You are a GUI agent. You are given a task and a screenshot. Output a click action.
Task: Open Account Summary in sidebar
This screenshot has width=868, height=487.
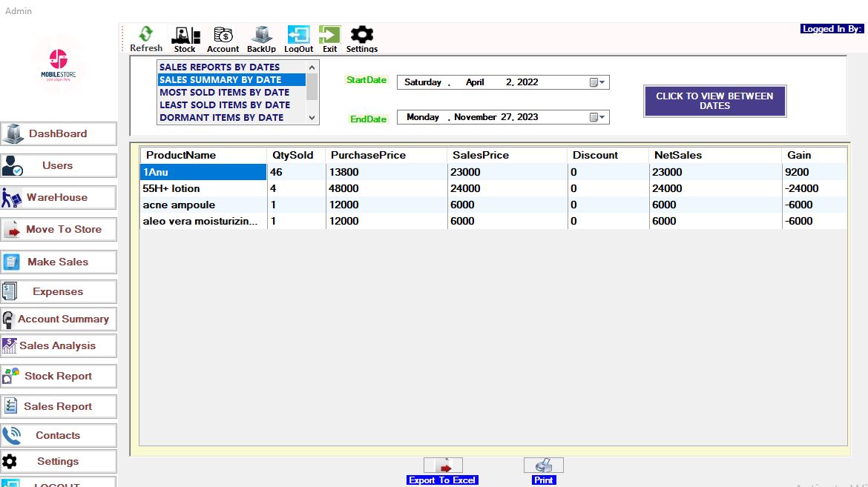59,319
